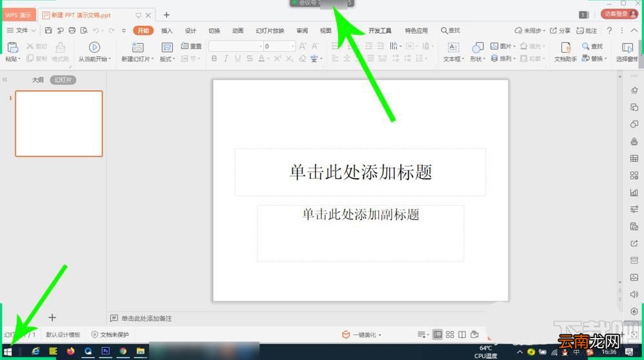The height and width of the screenshot is (360, 644).
Task: Toggle Italic formatting
Action: tap(226, 59)
